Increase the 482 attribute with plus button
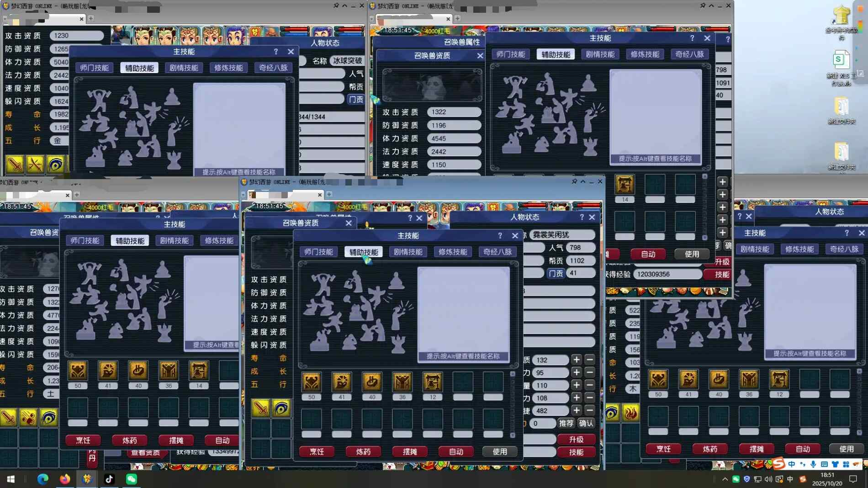868x488 pixels. 577,410
